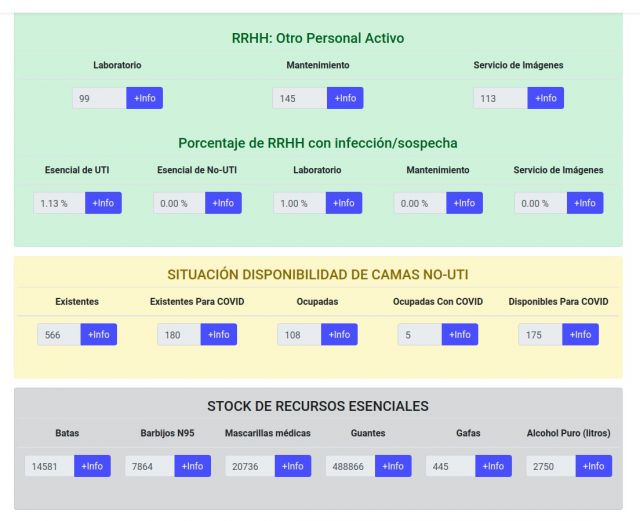Open +Info for Mantenimiento active staff
This screenshot has width=640, height=521.
(x=345, y=98)
